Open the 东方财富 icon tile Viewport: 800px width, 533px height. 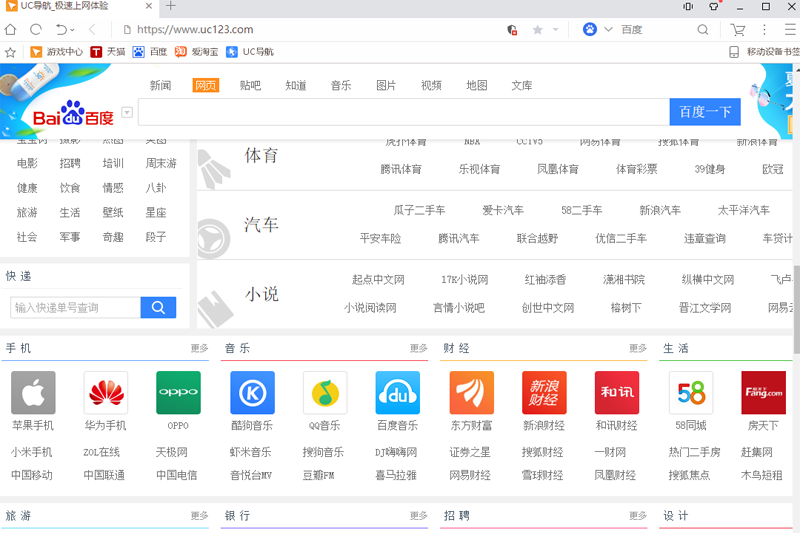472,393
